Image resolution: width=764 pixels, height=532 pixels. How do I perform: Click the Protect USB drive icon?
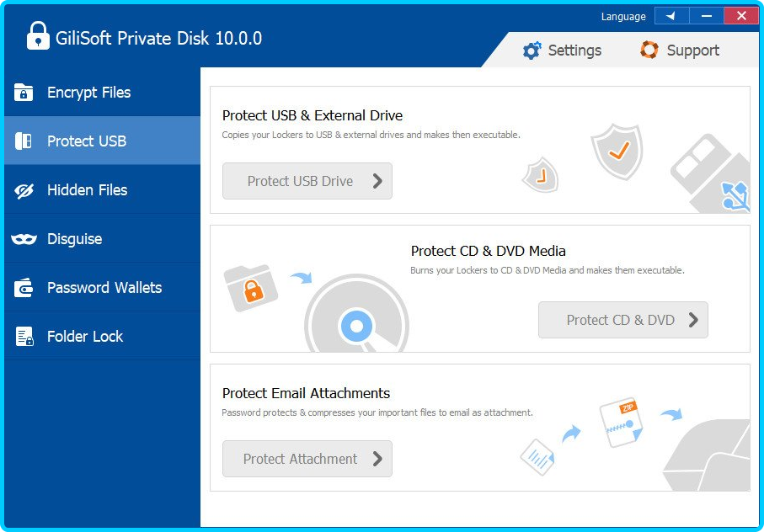(24, 141)
